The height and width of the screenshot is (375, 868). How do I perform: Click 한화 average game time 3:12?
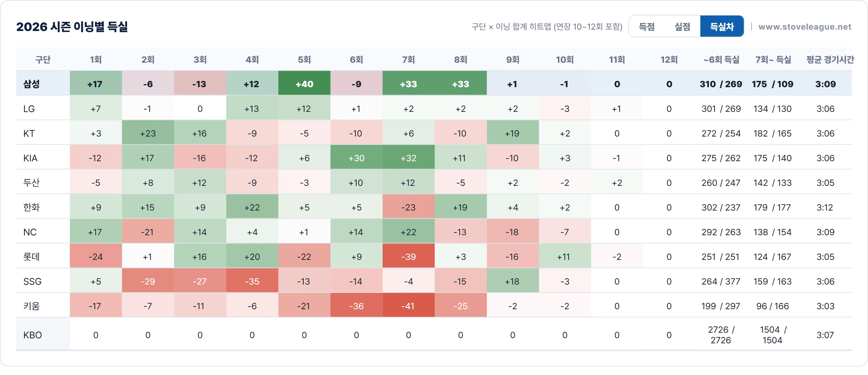tap(824, 207)
